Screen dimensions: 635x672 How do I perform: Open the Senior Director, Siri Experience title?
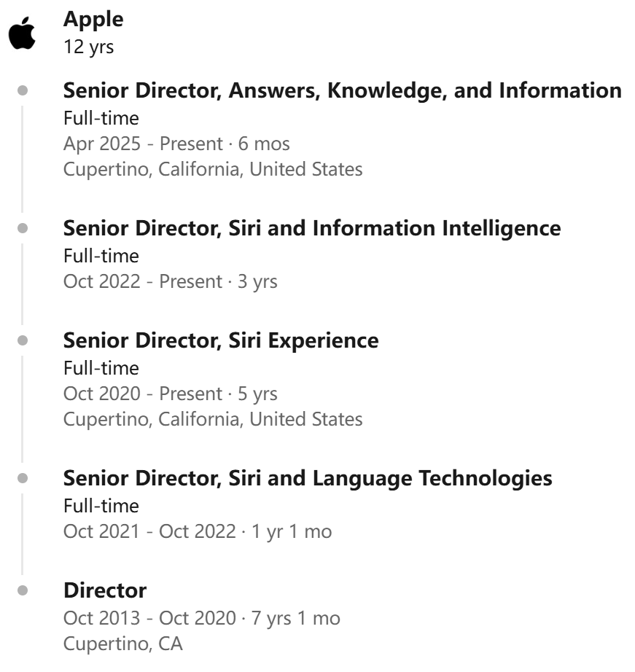click(x=221, y=340)
